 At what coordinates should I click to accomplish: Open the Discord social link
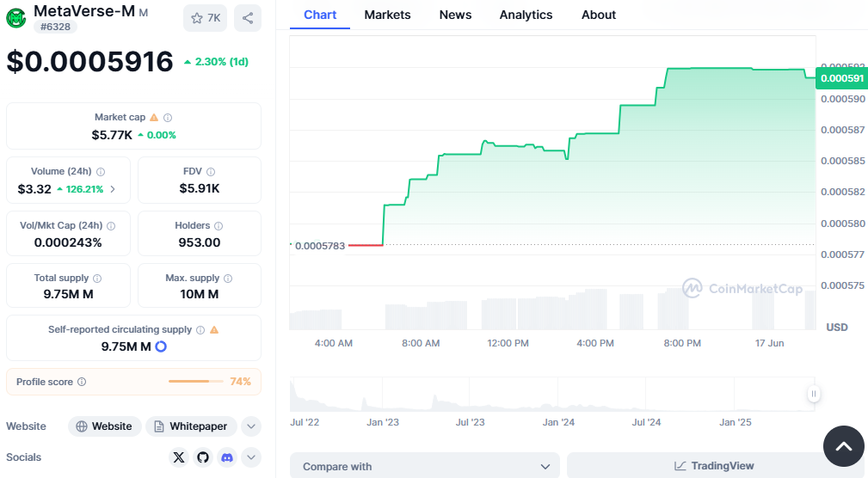(227, 457)
